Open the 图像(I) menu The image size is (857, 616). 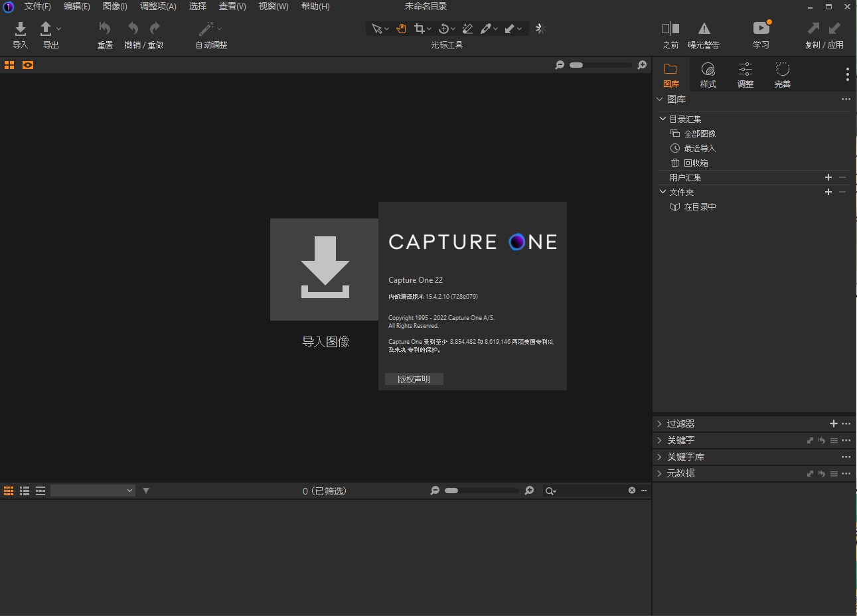114,7
